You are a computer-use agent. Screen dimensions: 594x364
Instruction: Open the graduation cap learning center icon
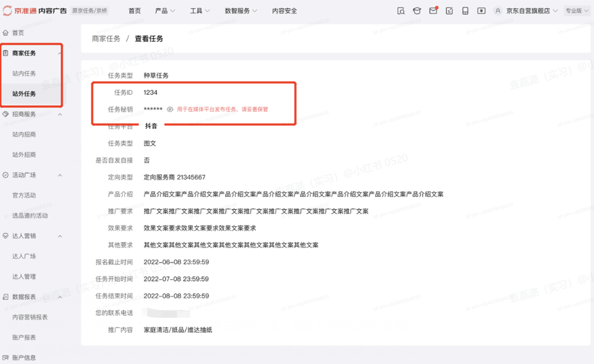[417, 11]
